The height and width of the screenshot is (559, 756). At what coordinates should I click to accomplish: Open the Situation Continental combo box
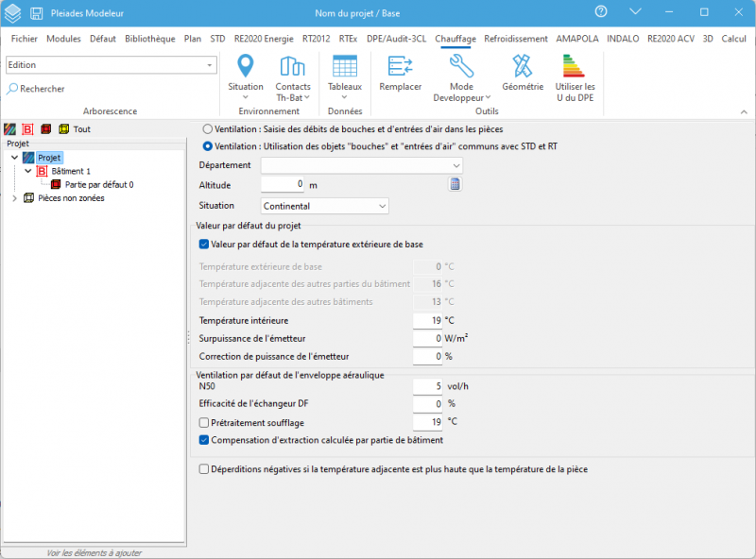point(324,206)
